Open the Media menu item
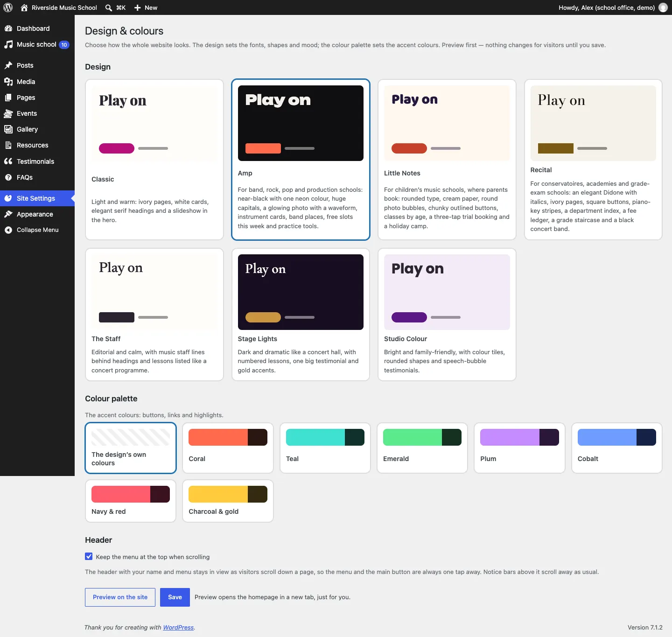This screenshot has width=672, height=637. click(37, 82)
